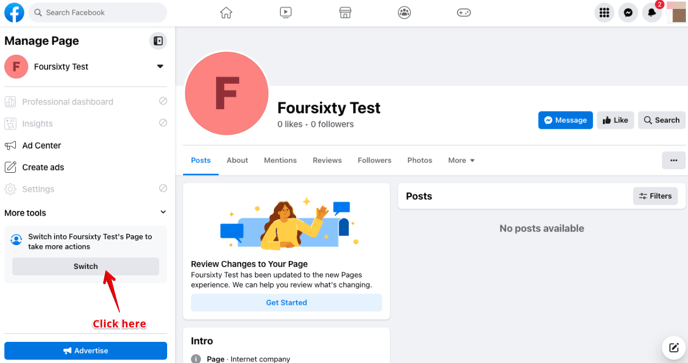
Task: Collapse the More tools section
Action: point(163,212)
